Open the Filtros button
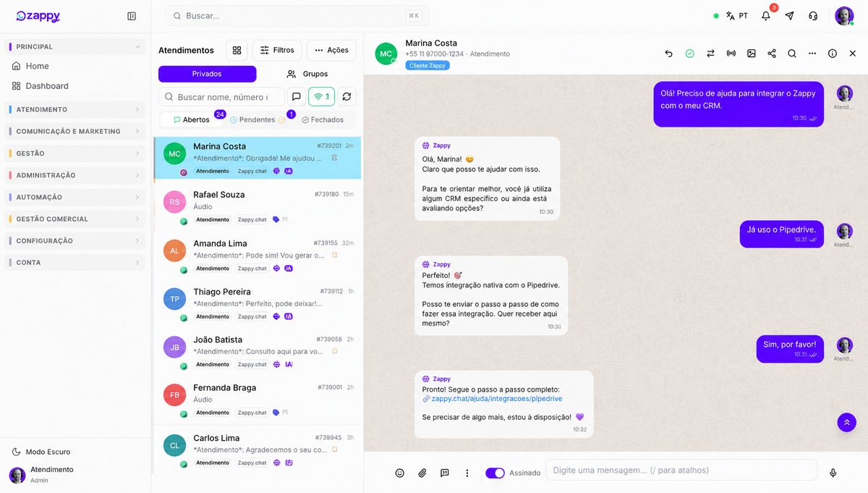 [277, 50]
